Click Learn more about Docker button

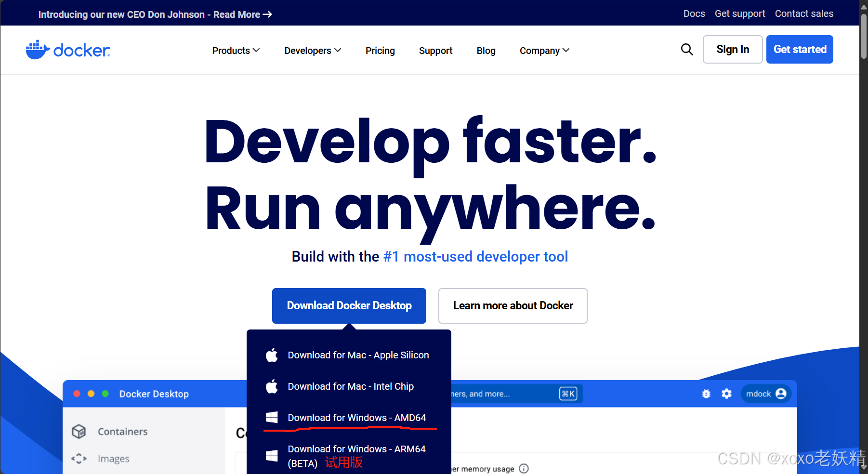point(513,306)
